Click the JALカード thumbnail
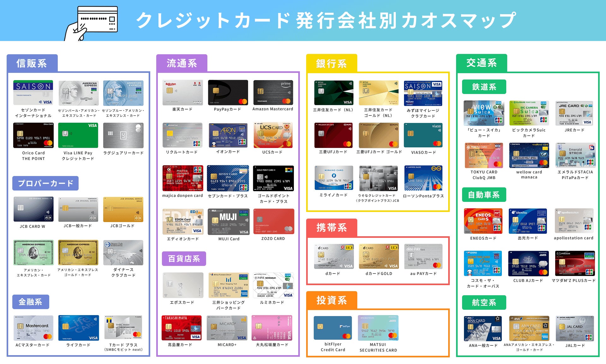The image size is (606, 364). 574,328
